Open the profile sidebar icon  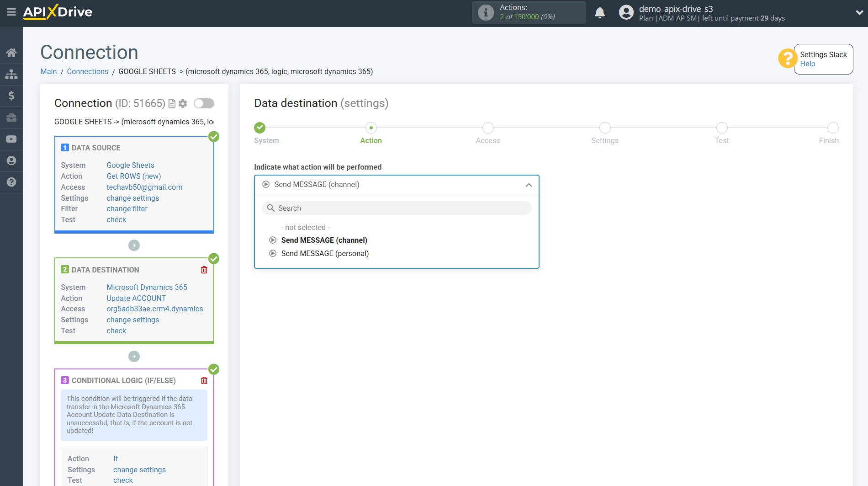(x=11, y=160)
